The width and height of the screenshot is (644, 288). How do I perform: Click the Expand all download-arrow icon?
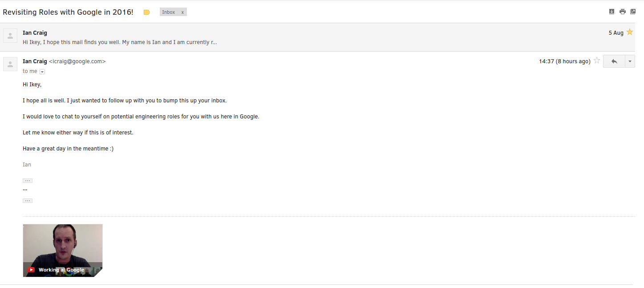(612, 12)
